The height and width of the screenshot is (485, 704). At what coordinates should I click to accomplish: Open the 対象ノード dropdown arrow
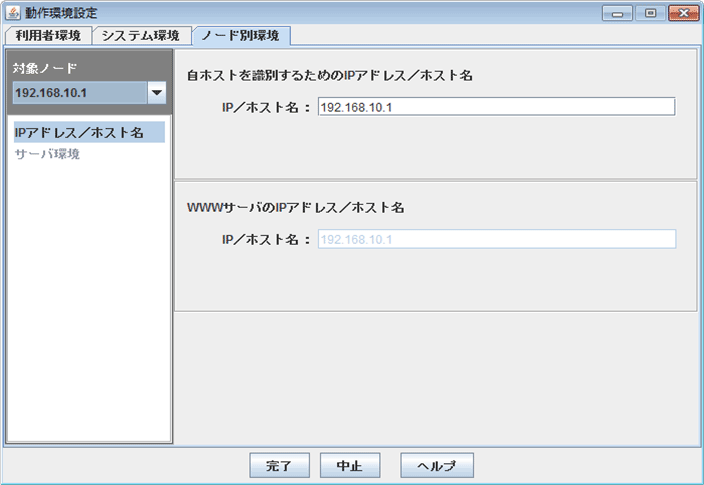(x=156, y=93)
